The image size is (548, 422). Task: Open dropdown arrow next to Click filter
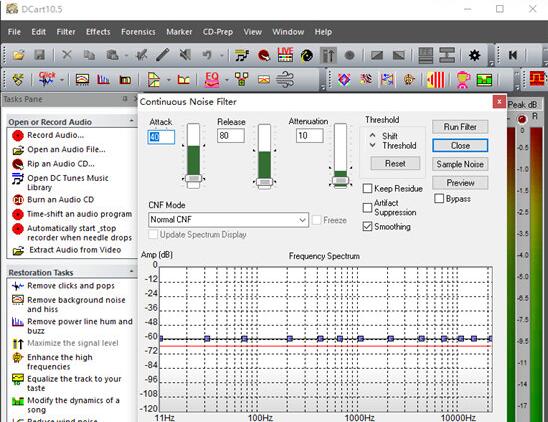tap(62, 80)
